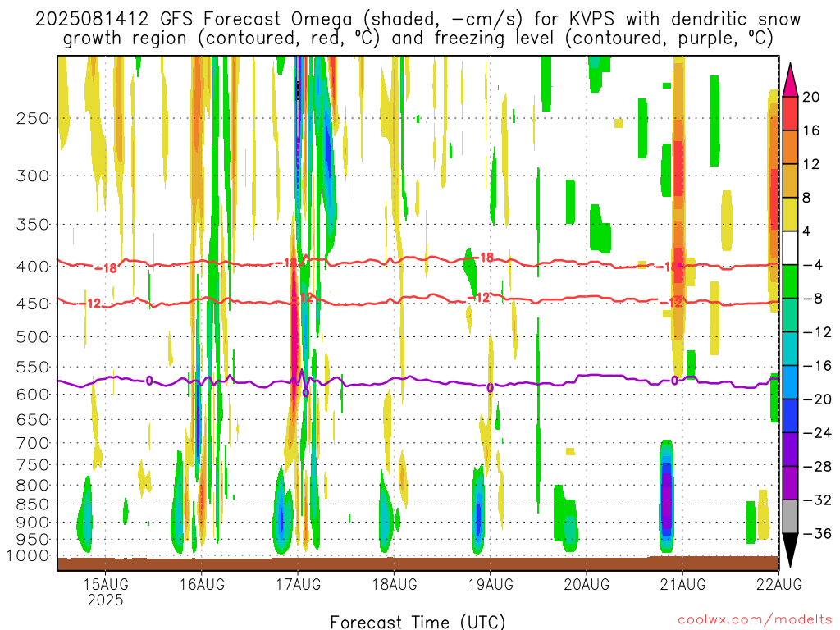
Task: Click the chart title mentioning KVPS
Action: coord(418,29)
